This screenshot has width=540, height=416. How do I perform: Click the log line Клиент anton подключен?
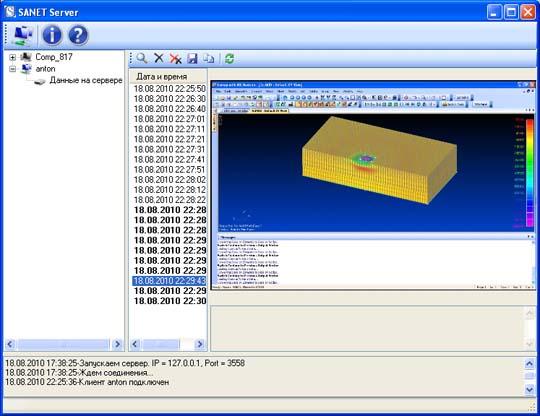(87, 382)
